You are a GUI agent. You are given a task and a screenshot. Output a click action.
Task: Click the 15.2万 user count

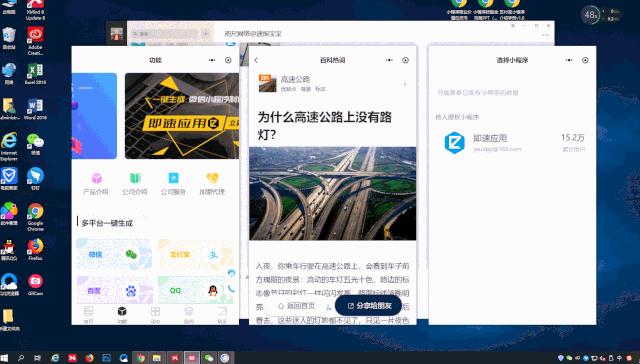click(573, 138)
